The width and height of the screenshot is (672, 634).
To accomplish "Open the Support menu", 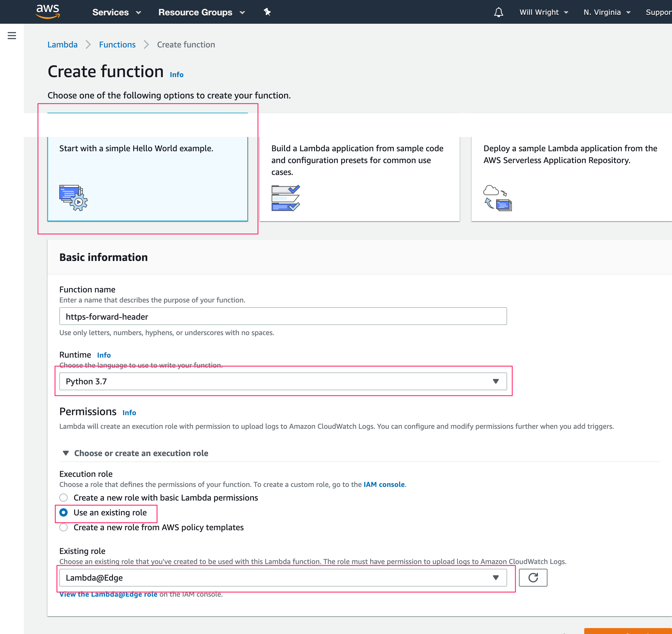I will (658, 12).
